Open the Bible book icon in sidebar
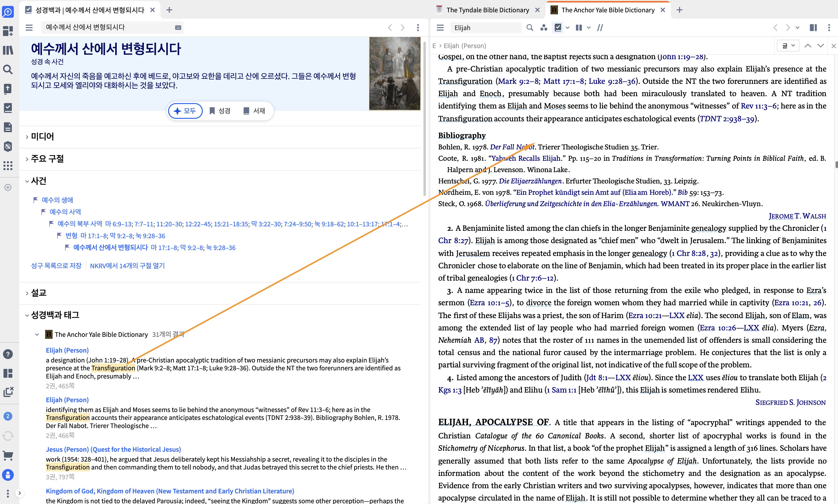Image resolution: width=838 pixels, height=504 pixels. pyautogui.click(x=8, y=89)
